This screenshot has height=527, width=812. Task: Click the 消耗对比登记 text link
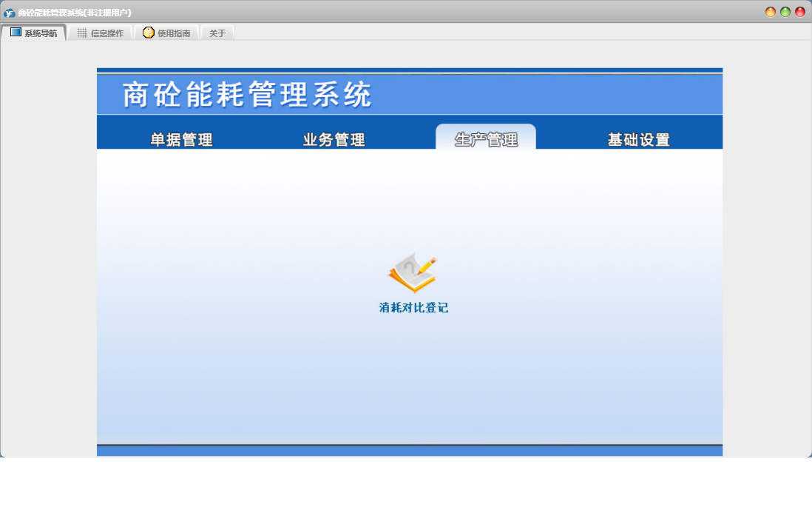(413, 308)
